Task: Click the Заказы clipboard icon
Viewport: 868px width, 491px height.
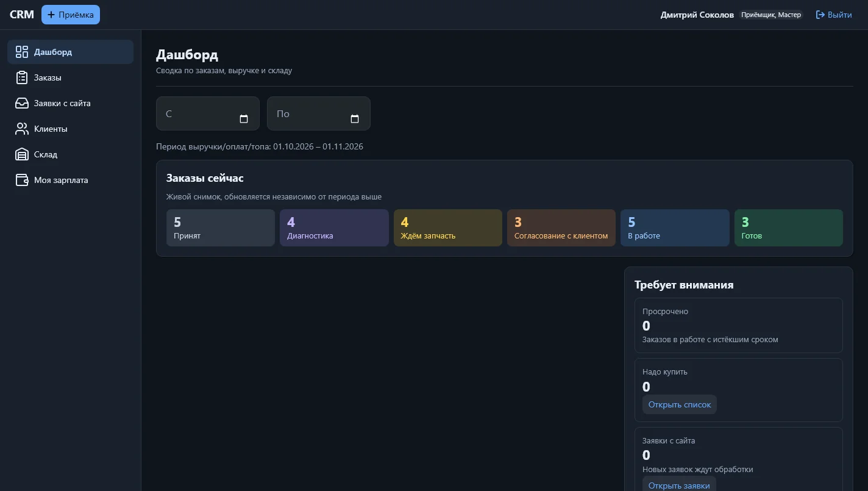Action: click(22, 77)
